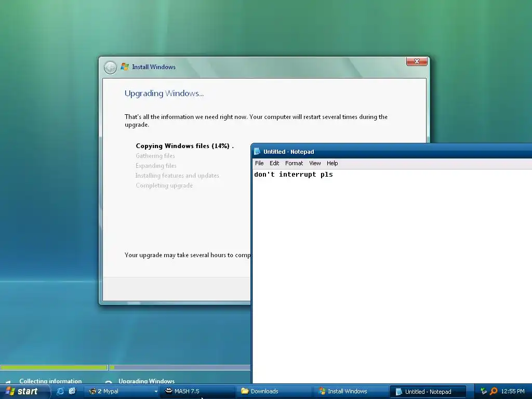Click the 'Gathering files' step text

(x=155, y=156)
